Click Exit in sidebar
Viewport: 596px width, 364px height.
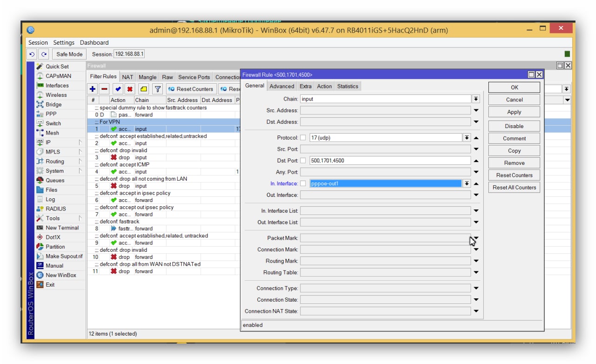click(x=50, y=285)
